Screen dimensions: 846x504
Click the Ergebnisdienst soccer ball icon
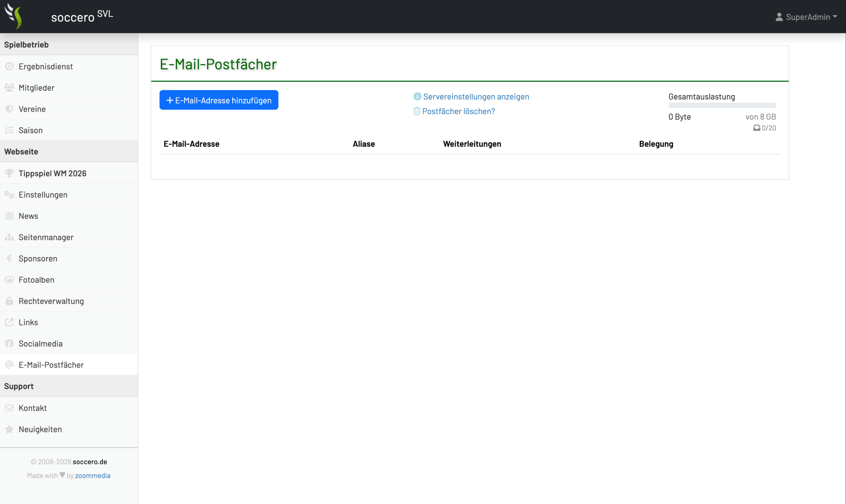(x=9, y=66)
